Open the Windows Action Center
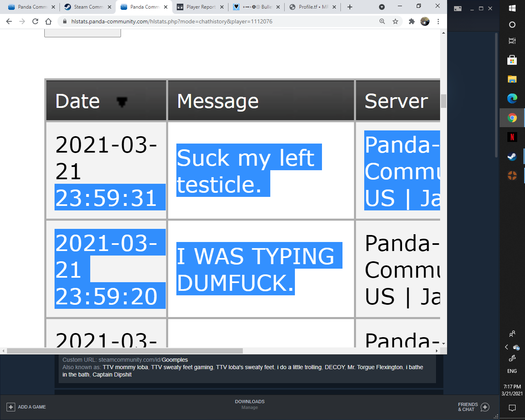Image resolution: width=525 pixels, height=420 pixels. [x=511, y=408]
